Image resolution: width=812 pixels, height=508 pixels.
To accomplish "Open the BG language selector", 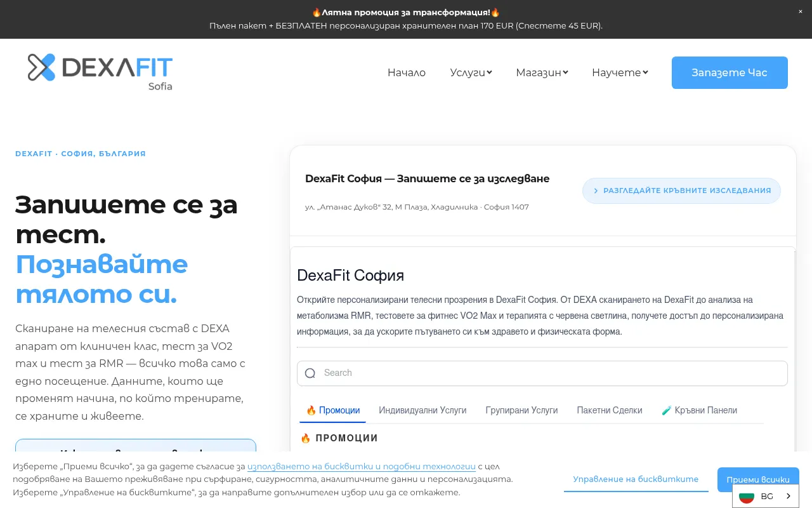I will coord(766,496).
